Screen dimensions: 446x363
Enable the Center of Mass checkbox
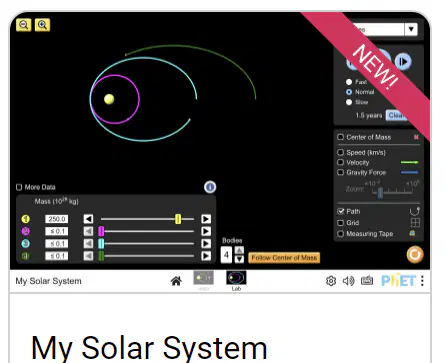pyautogui.click(x=340, y=137)
